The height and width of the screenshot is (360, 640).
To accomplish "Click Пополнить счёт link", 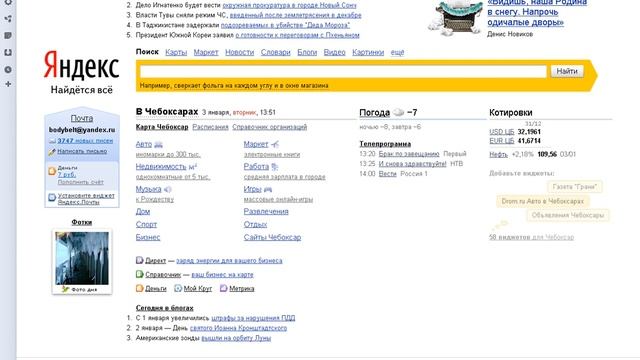I will (80, 182).
